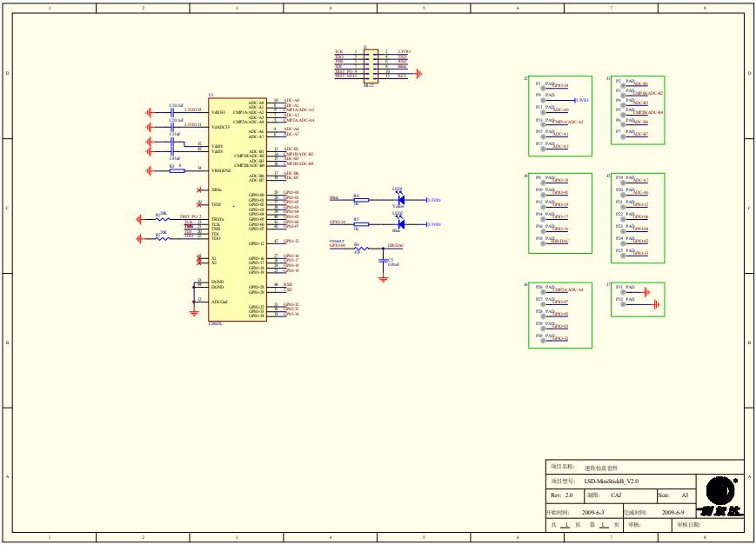This screenshot has width=756, height=545.
Task: Select the red no-connect mark on XRSn
Action: click(198, 190)
